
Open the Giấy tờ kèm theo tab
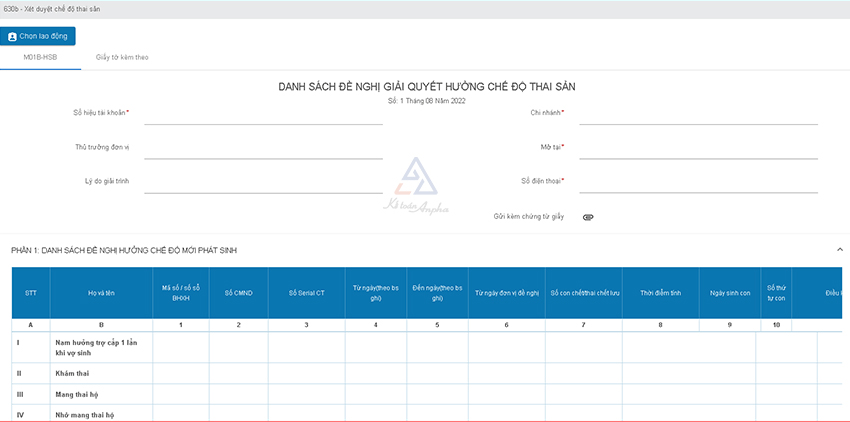123,57
